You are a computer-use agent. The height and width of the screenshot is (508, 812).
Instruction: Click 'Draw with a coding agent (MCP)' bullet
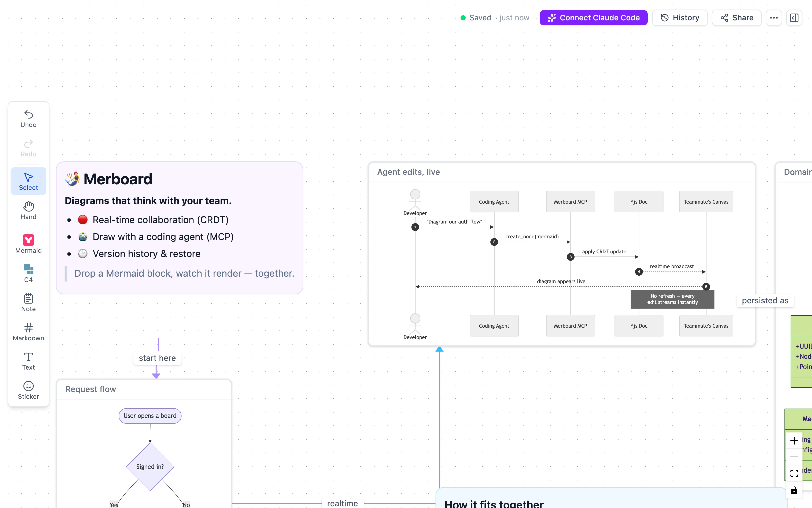[163, 237]
